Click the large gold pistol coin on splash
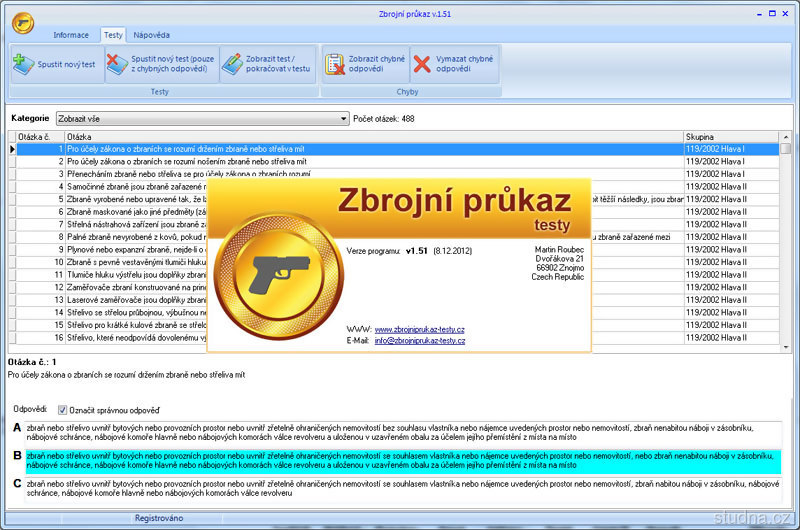This screenshot has width=800, height=530. click(x=279, y=276)
